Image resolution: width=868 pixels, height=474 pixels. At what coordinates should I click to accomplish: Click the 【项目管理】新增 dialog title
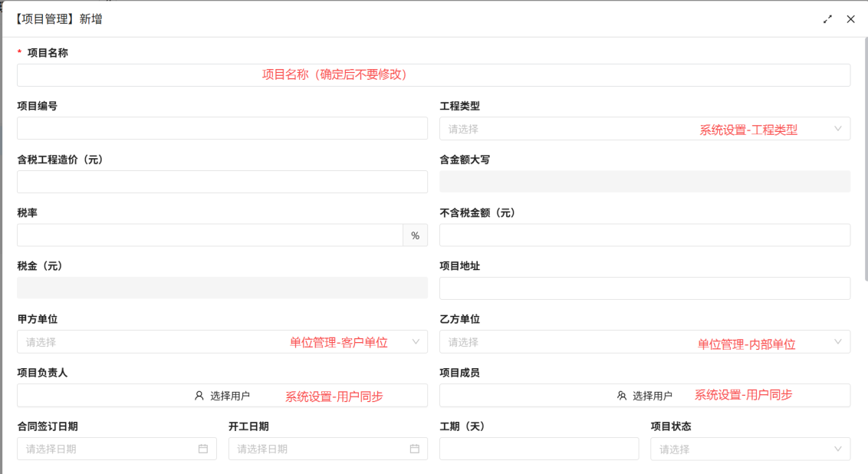point(57,19)
